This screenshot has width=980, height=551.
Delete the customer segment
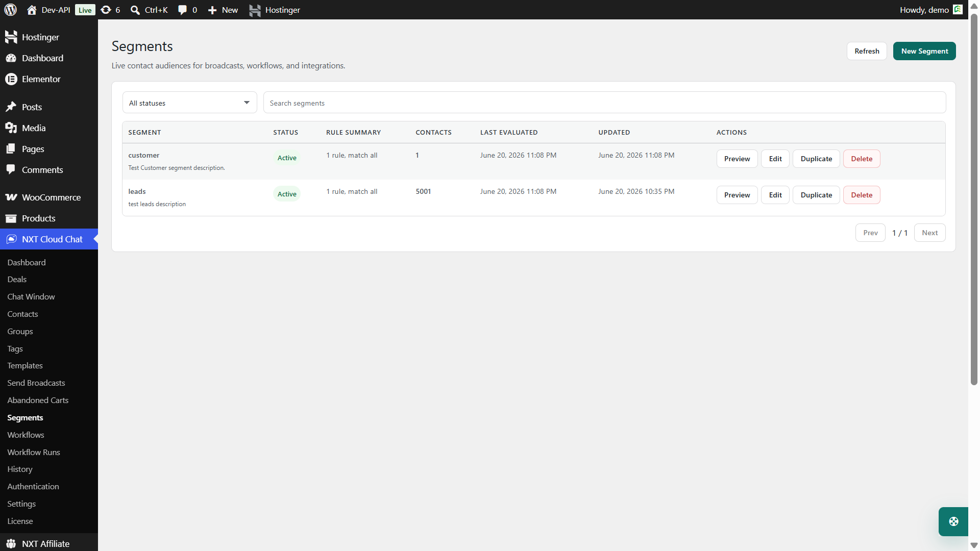(x=862, y=159)
